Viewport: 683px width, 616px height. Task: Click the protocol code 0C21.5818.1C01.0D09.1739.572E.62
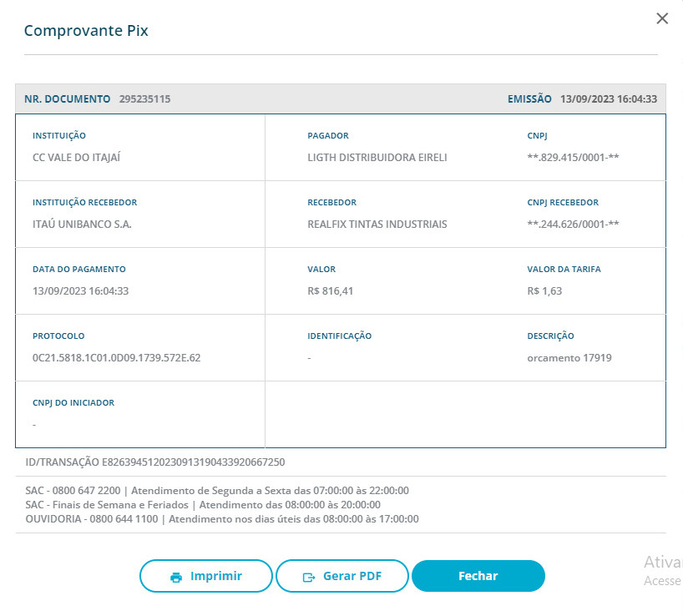pos(116,358)
